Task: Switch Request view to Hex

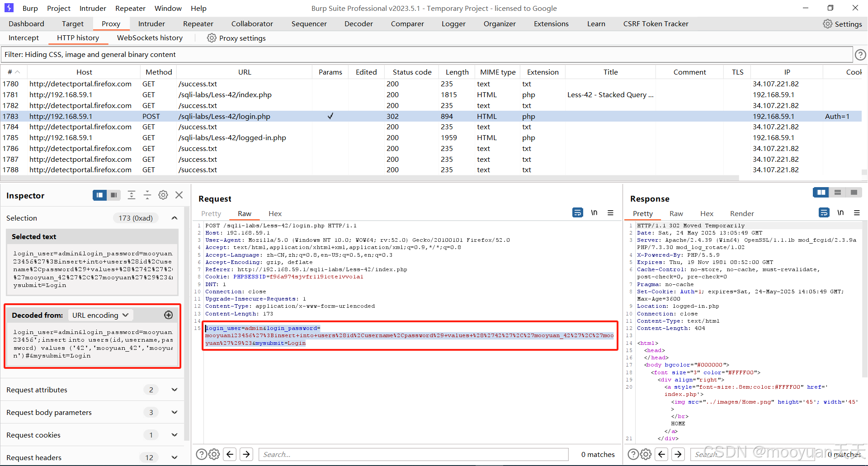Action: click(x=275, y=213)
